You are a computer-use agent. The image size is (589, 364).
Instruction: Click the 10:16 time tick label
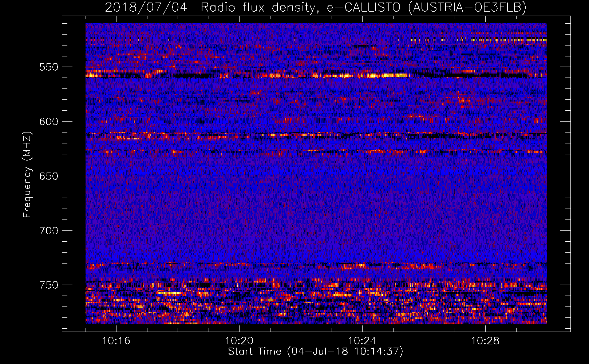tap(116, 341)
